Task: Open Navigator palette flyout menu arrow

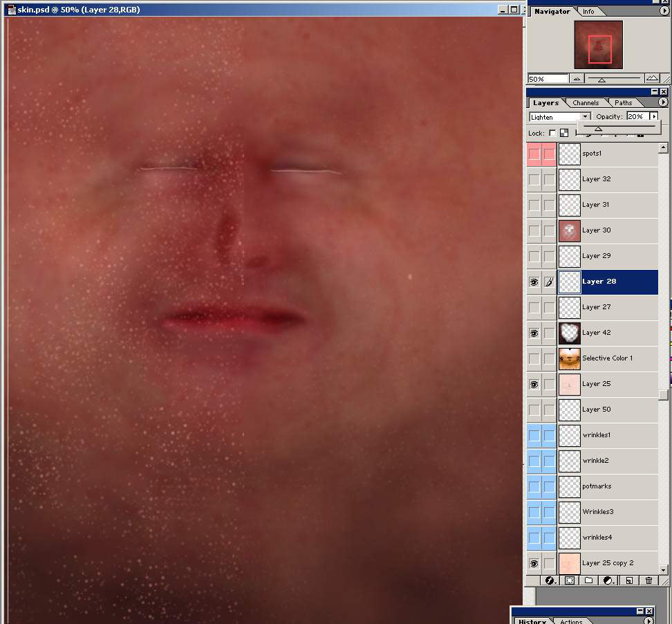Action: pos(664,11)
